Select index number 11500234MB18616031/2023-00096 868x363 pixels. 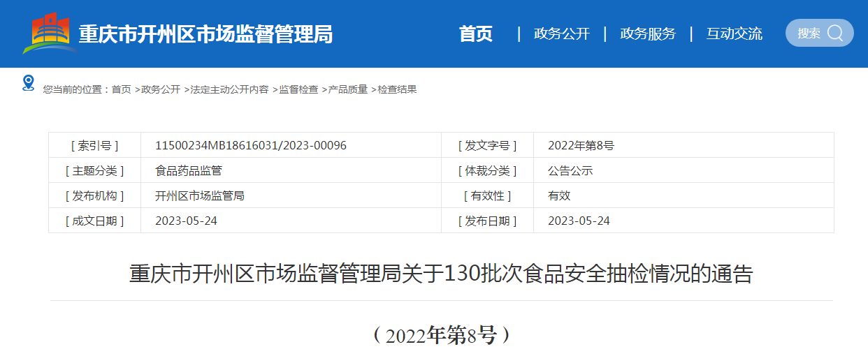click(251, 145)
